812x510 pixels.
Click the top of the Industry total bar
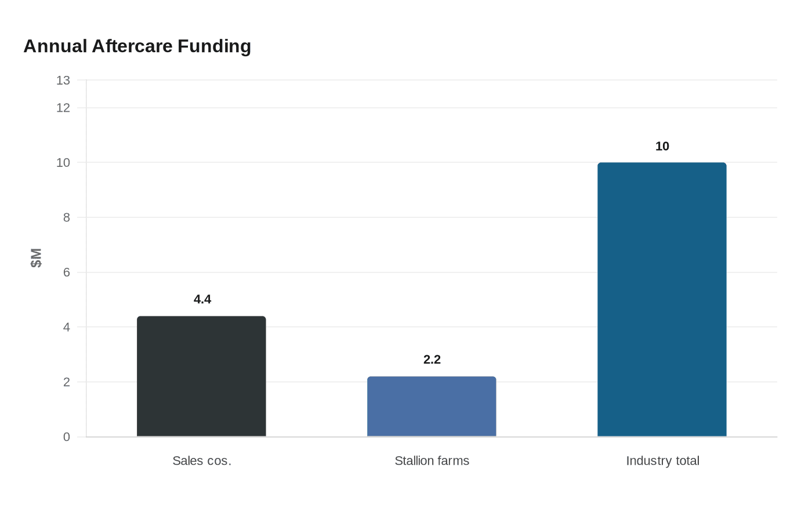coord(662,163)
